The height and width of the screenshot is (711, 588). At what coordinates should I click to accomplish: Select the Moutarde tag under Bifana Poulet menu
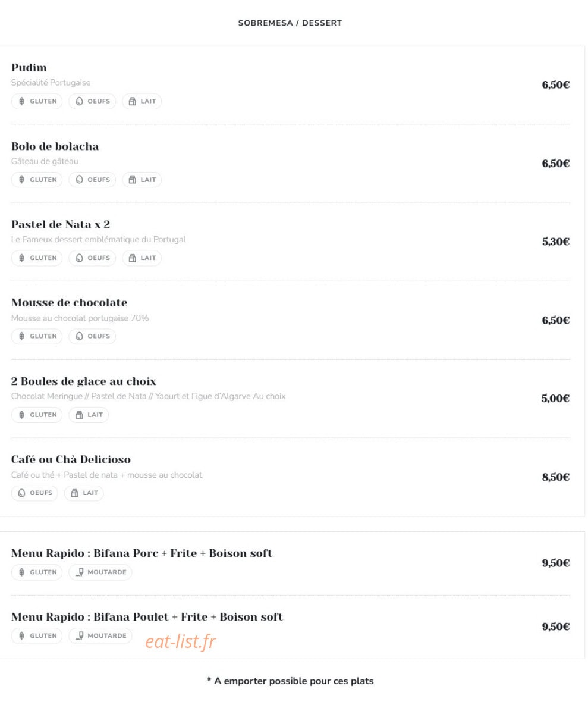pyautogui.click(x=100, y=635)
